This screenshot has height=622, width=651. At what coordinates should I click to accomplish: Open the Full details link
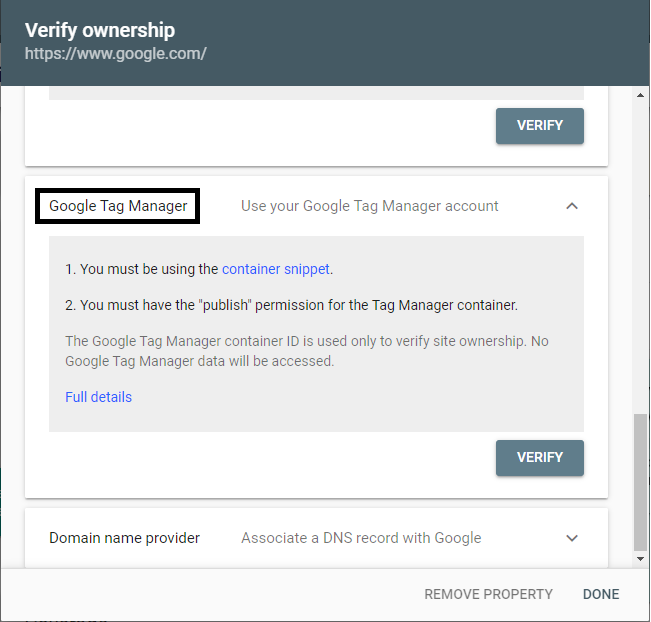(x=98, y=397)
